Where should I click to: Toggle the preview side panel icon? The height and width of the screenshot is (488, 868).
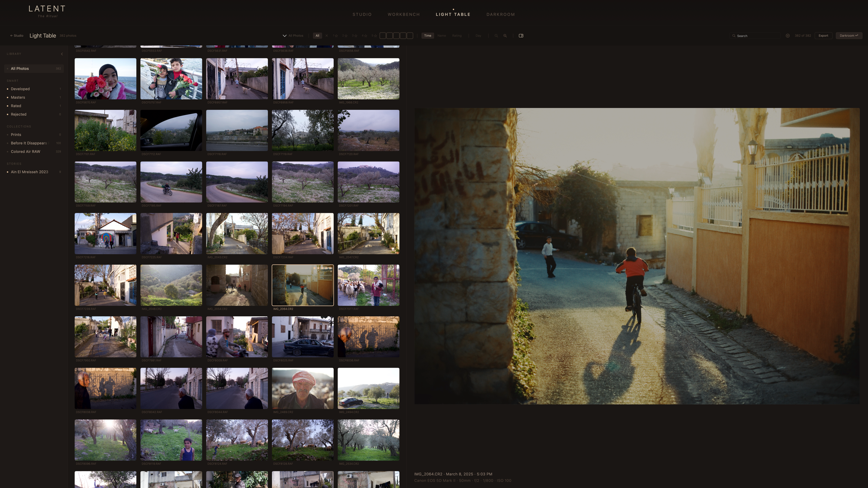pos(521,36)
